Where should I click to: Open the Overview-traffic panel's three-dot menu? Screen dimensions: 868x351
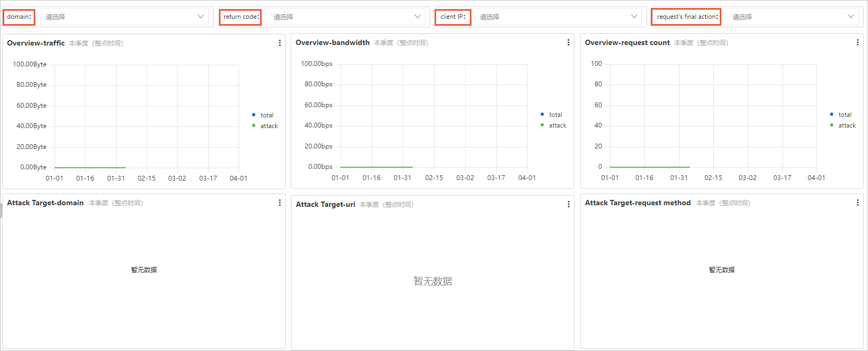(x=280, y=43)
